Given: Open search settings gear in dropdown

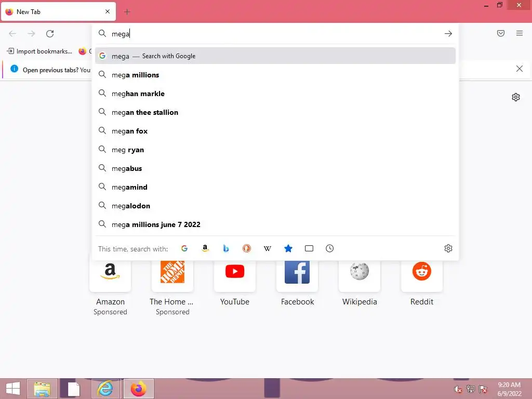Looking at the screenshot, I should [x=448, y=248].
